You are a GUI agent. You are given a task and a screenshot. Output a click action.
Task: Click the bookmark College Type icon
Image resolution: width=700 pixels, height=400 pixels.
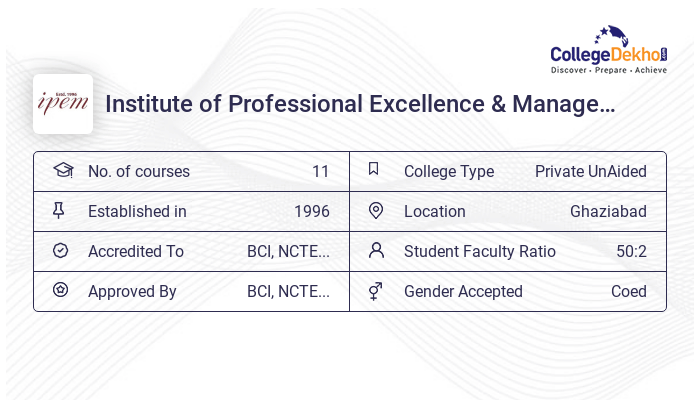pyautogui.click(x=374, y=169)
